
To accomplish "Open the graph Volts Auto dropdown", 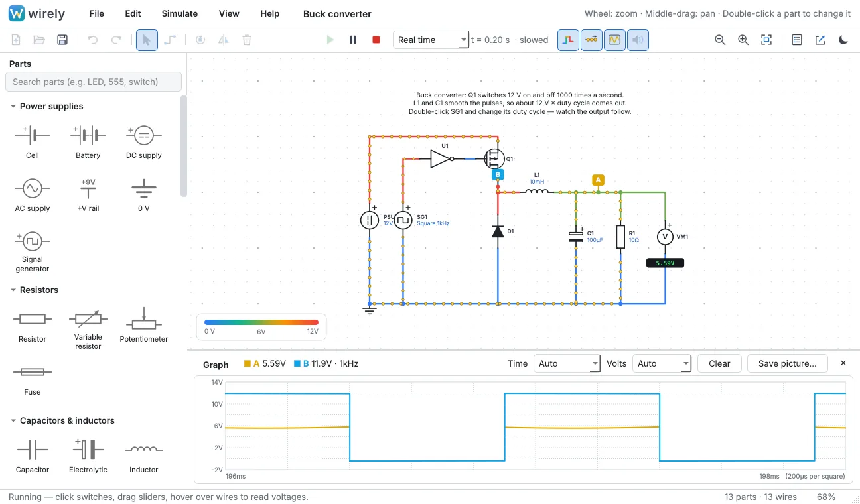I will (x=662, y=363).
